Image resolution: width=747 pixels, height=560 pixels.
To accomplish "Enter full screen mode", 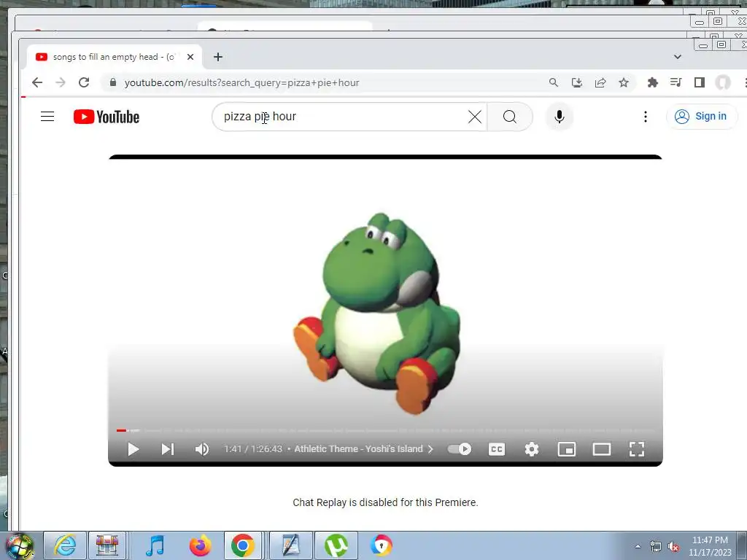I will [637, 449].
